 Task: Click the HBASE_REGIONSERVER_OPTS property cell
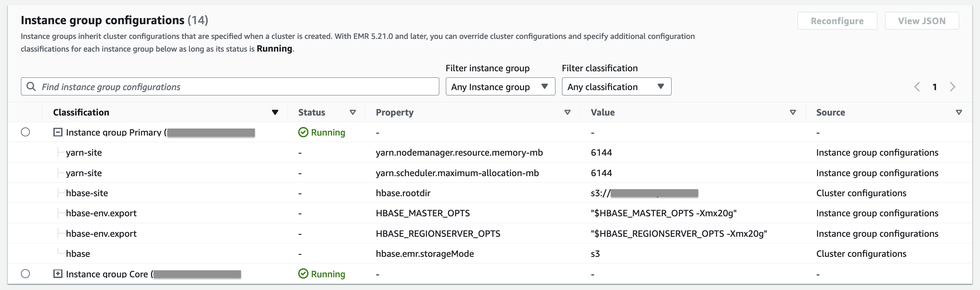pos(438,233)
